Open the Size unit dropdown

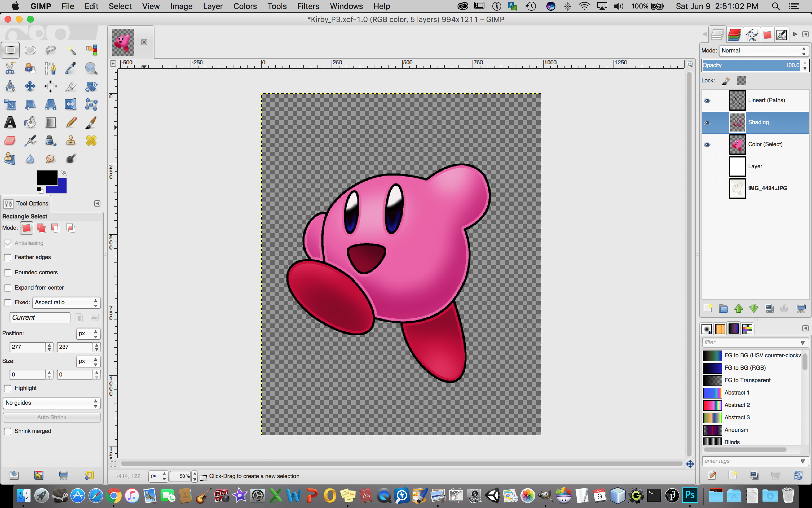(88, 361)
